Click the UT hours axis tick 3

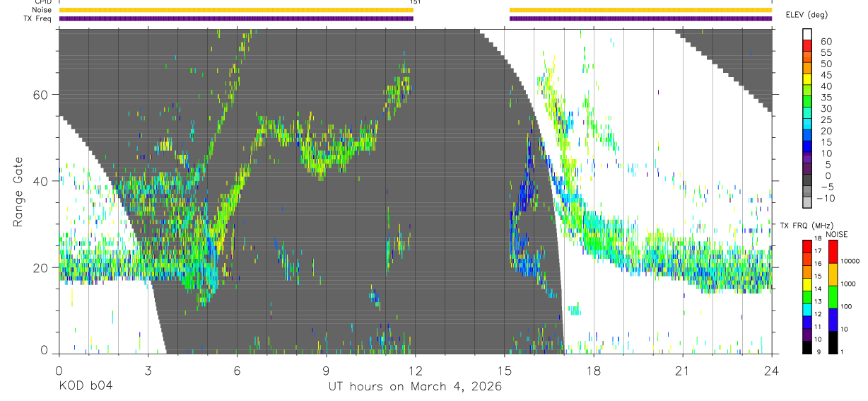148,370
